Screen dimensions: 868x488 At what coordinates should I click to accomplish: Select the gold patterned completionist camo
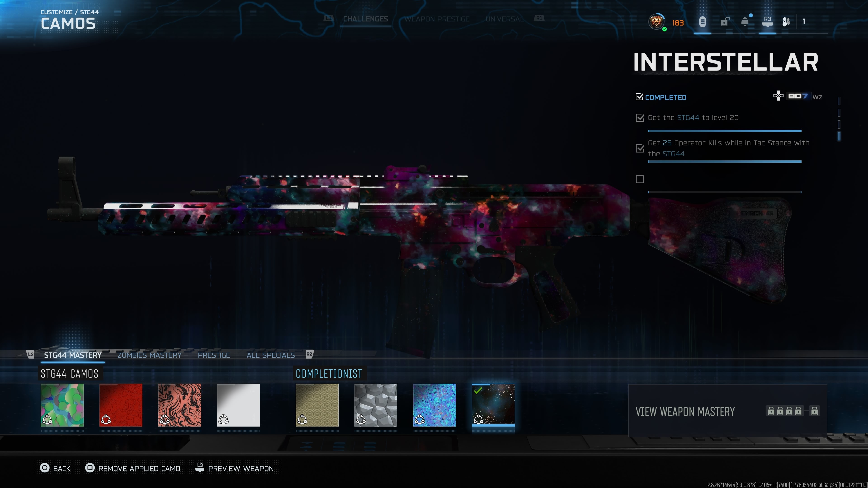(x=317, y=405)
